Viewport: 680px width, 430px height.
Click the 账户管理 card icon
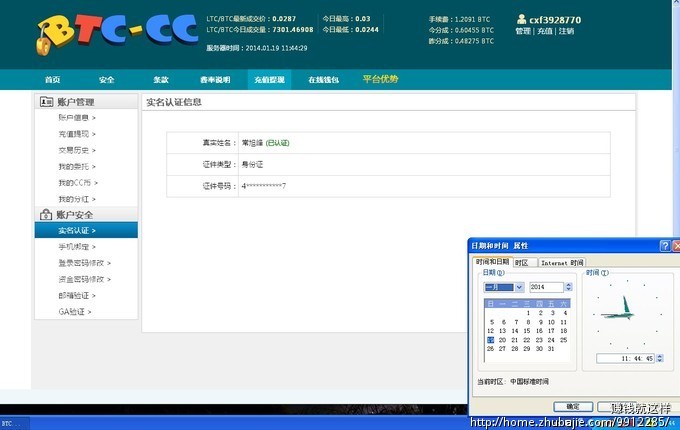(x=46, y=102)
